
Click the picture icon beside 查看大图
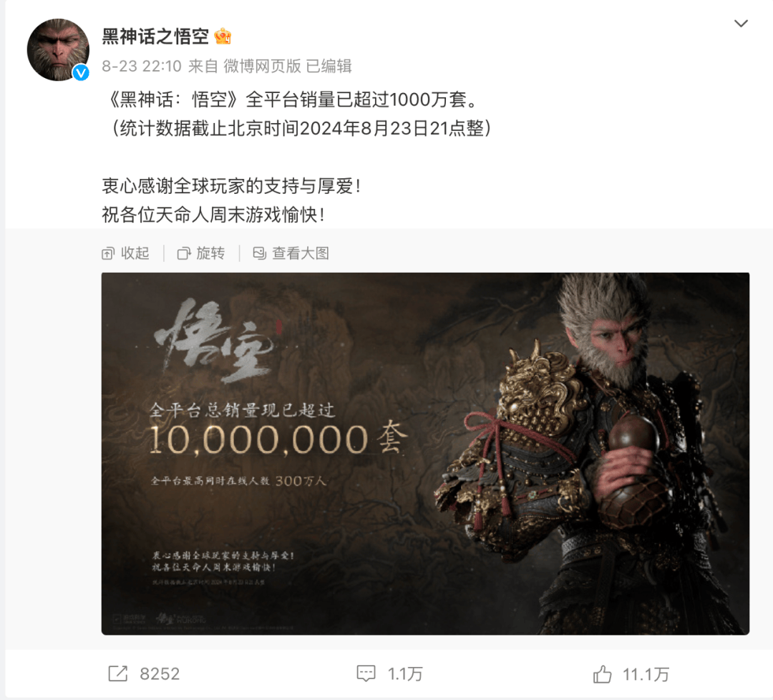coord(259,253)
